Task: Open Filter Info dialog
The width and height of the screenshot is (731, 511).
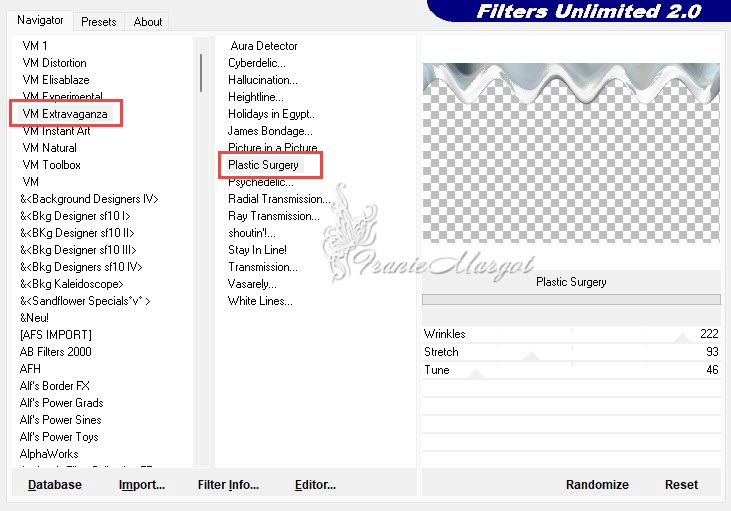Action: [x=228, y=485]
